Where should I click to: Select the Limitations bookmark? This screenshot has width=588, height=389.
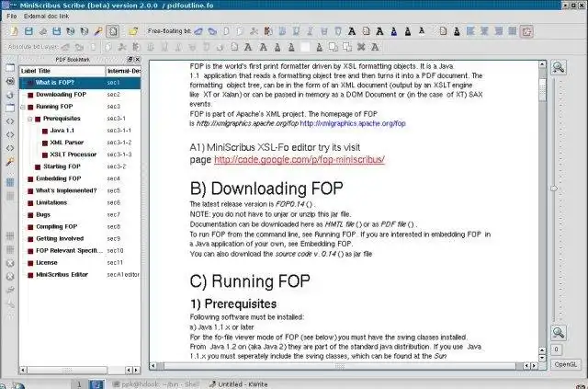[x=51, y=202]
